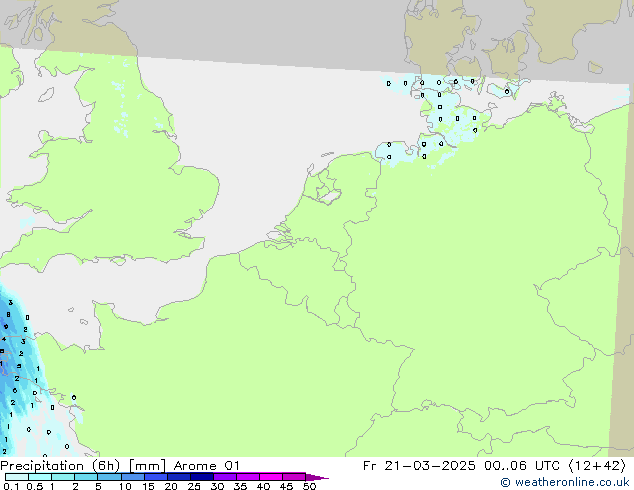Click the 35–40 mm legend color swatch
Image resolution: width=634 pixels, height=490 pixels.
[247, 477]
